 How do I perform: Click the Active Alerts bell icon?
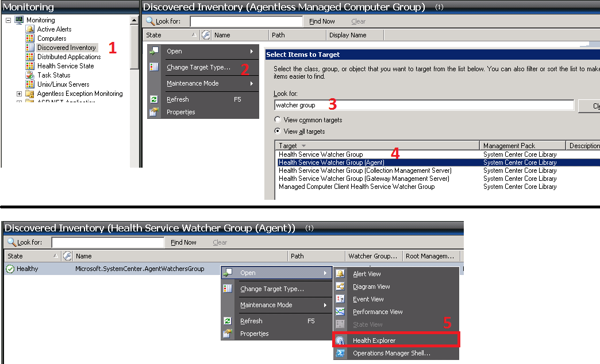[x=30, y=29]
